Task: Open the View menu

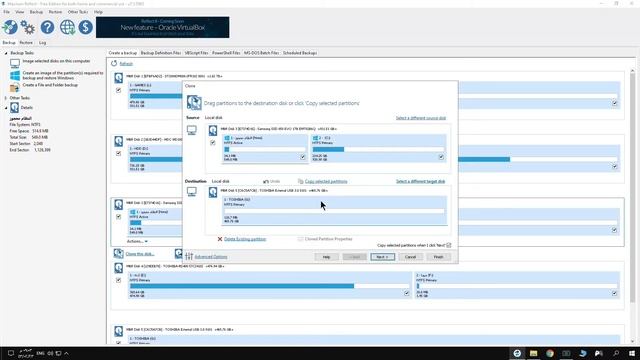Action: tap(20, 12)
